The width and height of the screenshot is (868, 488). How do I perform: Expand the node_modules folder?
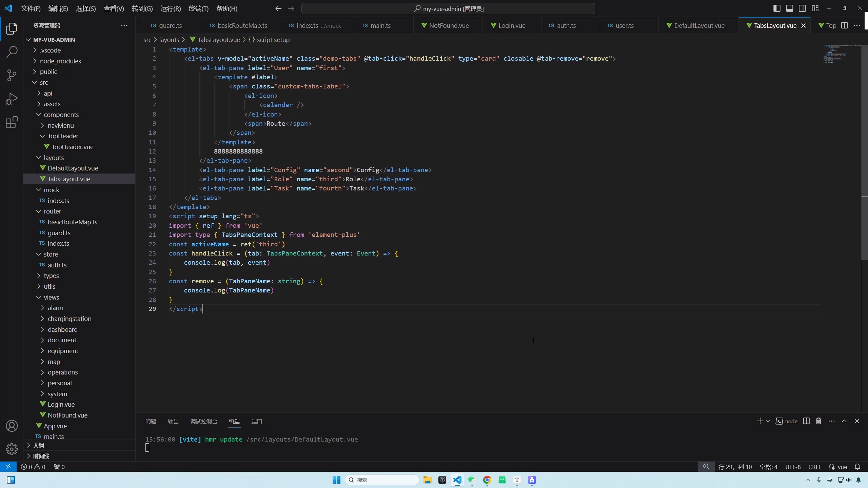coord(60,61)
